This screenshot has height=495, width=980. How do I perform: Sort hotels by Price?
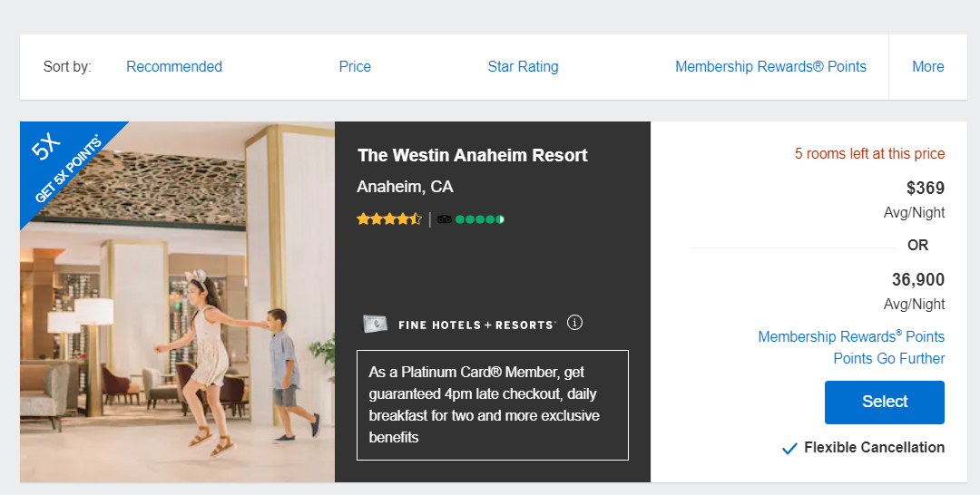coord(355,67)
